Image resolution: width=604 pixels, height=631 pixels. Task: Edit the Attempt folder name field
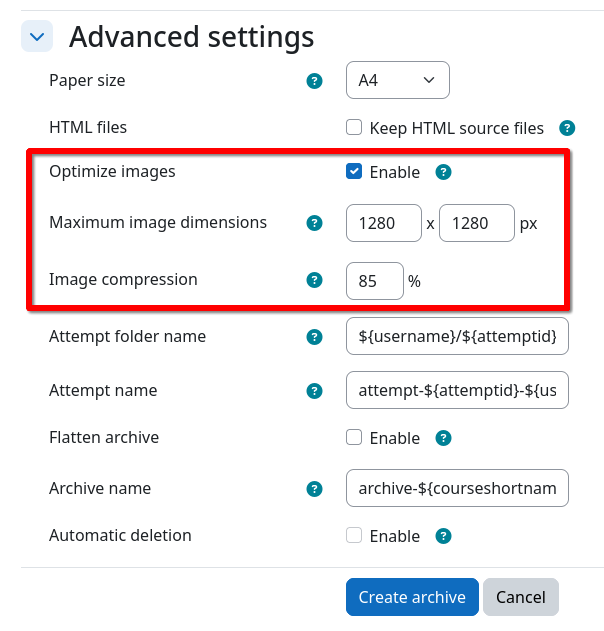click(x=457, y=336)
